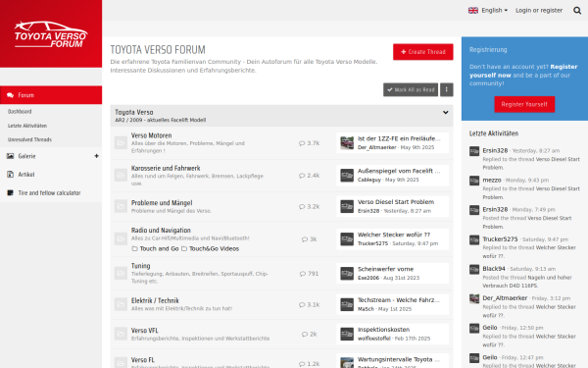Viewport: 588px width, 368px height.
Task: Click wolfloestoffel avatar in Verso VFL row
Action: click(347, 334)
